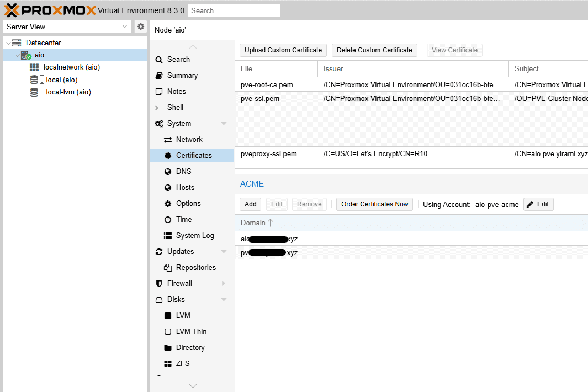Click the localnetwork (aio) grid icon
This screenshot has width=588, height=392.
tap(34, 67)
